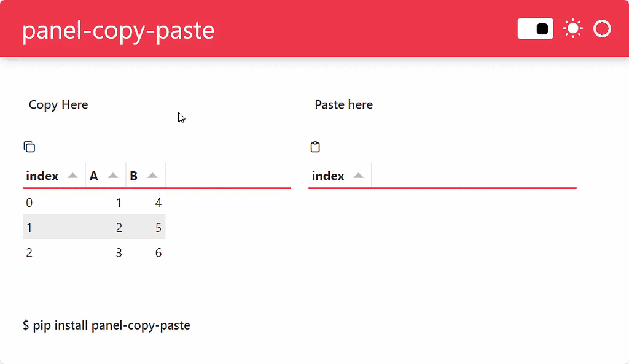The height and width of the screenshot is (364, 629).
Task: Click the panel-copy-paste title bar text
Action: 118,29
